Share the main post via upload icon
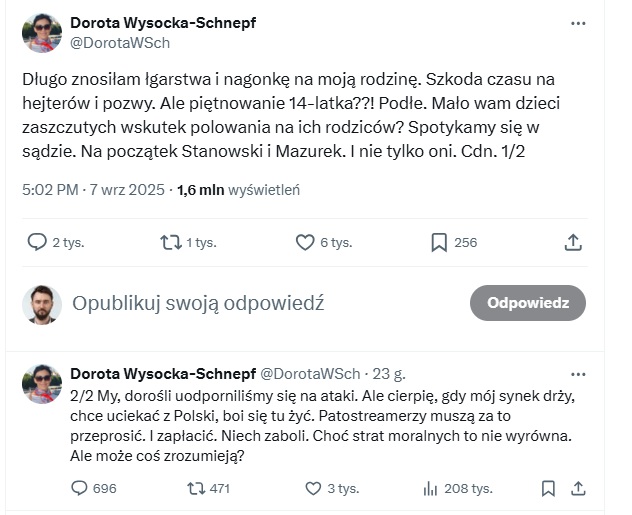Screen dimensions: 632x515 [573, 242]
